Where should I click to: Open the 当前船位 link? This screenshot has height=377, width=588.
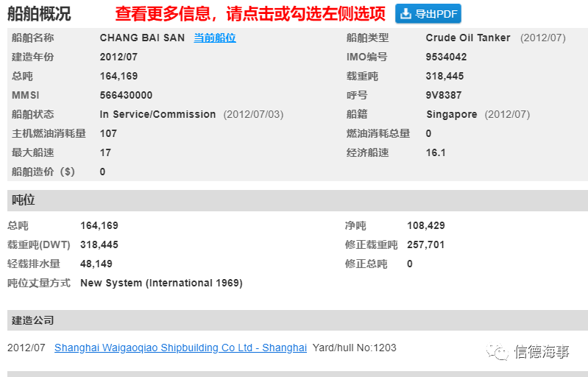pyautogui.click(x=215, y=38)
